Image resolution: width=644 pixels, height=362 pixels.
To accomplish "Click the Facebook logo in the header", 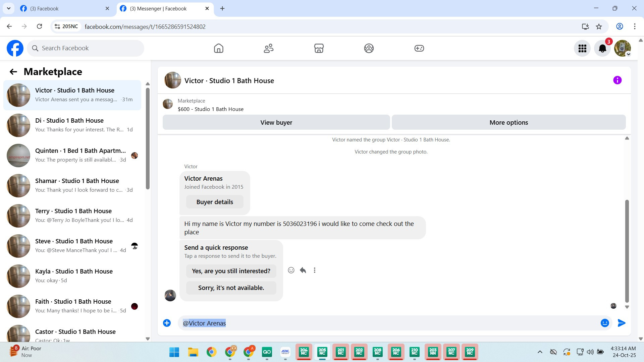I will 15,48.
